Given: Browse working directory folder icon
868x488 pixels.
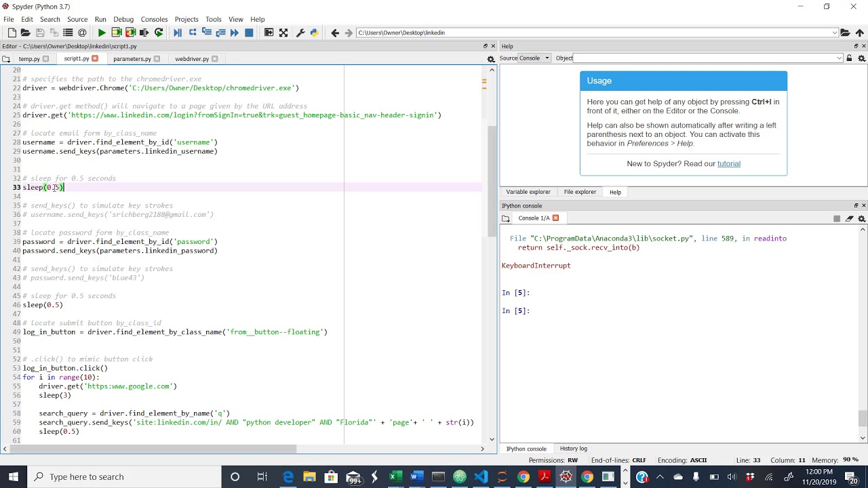Looking at the screenshot, I should 845,33.
